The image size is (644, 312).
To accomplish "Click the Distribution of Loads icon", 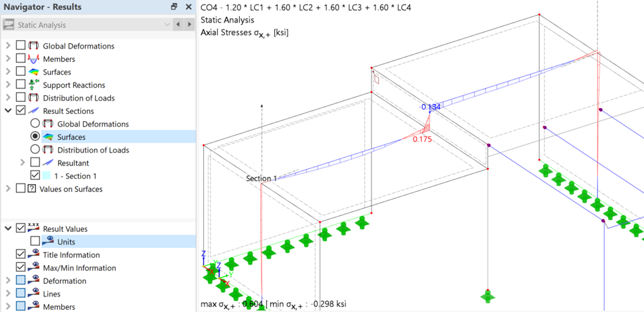I will click(34, 98).
